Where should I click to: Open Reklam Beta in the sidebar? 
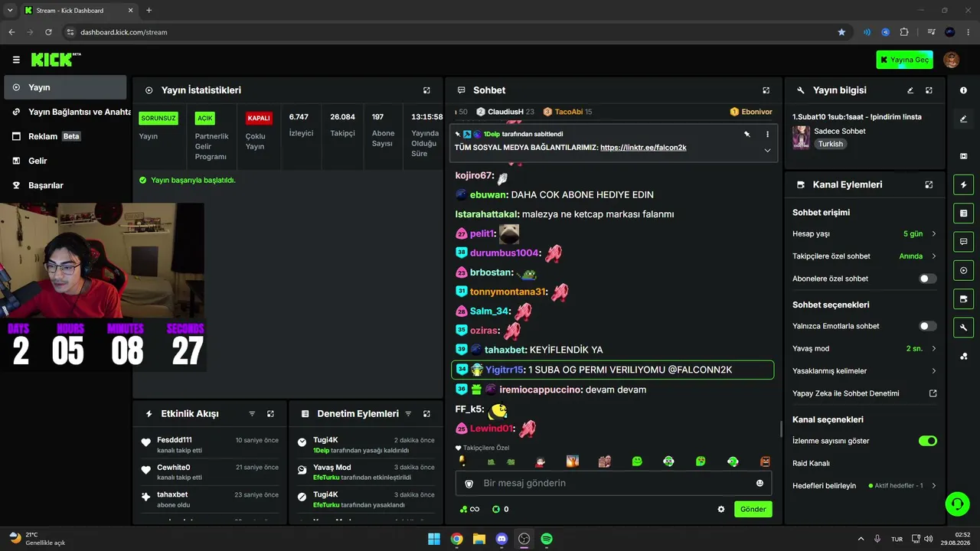(x=65, y=136)
